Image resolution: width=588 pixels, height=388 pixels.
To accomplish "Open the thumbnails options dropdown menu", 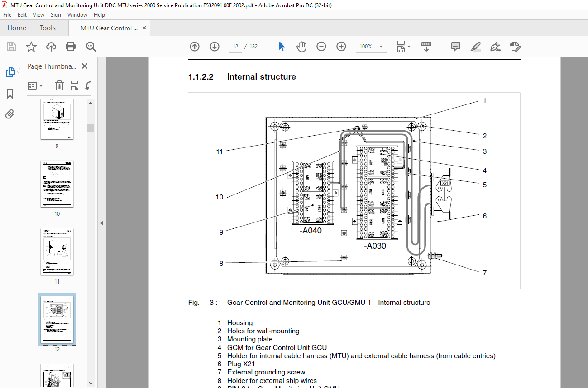I will click(x=35, y=85).
